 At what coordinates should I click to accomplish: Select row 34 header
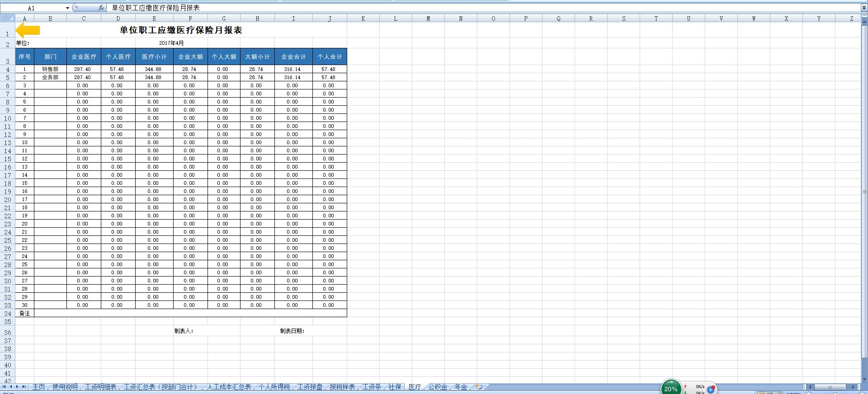pos(7,313)
